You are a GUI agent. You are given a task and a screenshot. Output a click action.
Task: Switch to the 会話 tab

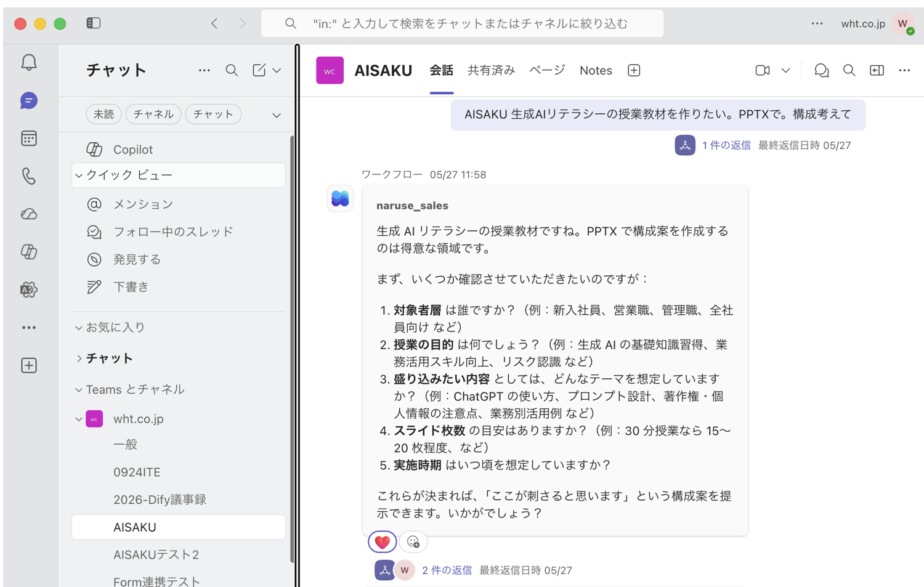(441, 70)
